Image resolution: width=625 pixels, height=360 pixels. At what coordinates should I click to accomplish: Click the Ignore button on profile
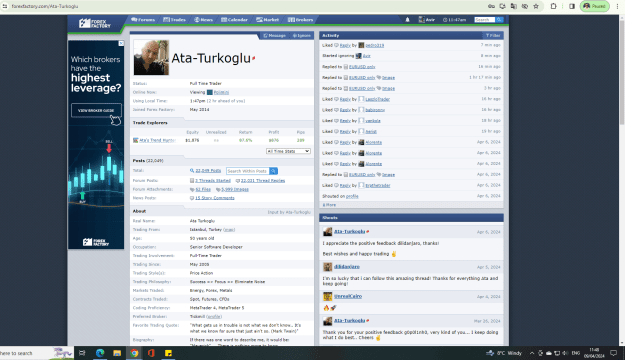pos(301,35)
